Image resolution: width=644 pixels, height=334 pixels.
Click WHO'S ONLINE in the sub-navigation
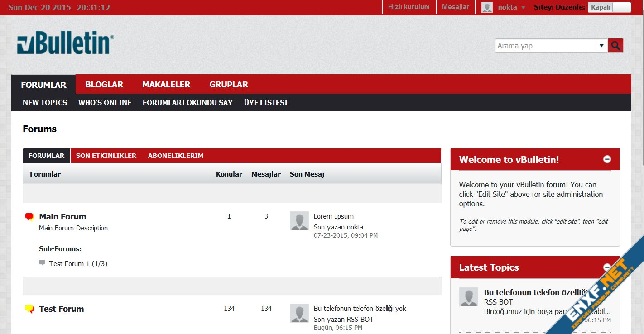click(105, 103)
